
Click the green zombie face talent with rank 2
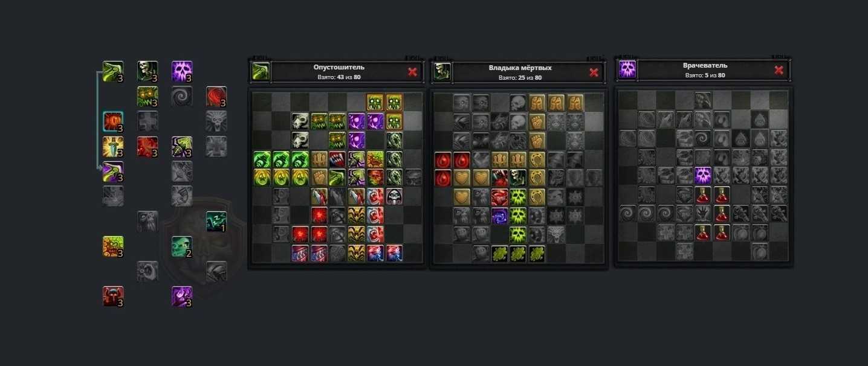pos(182,246)
